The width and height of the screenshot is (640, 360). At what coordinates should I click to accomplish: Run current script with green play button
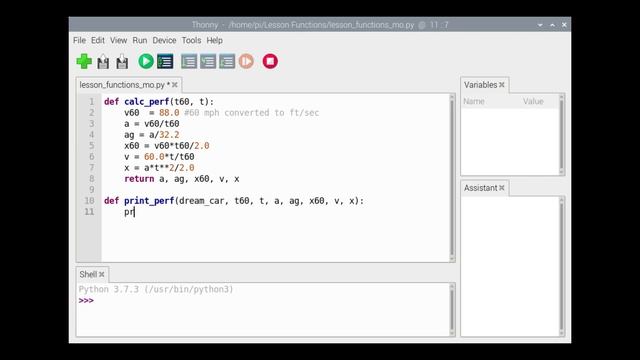tap(146, 62)
